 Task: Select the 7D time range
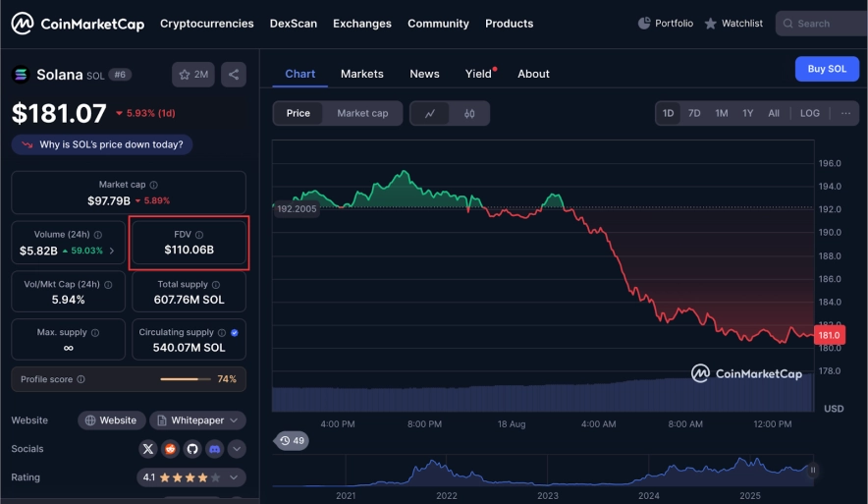[694, 113]
